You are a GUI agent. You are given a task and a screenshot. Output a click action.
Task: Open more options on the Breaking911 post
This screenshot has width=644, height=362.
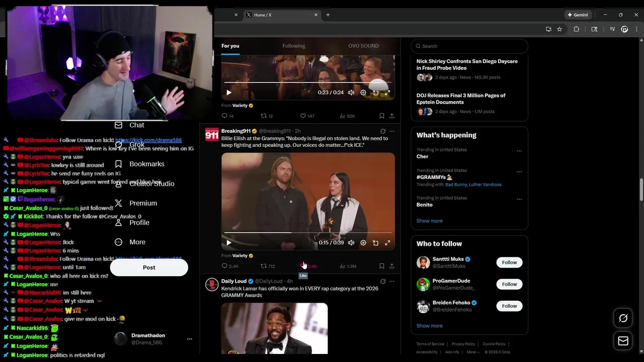coord(392,131)
